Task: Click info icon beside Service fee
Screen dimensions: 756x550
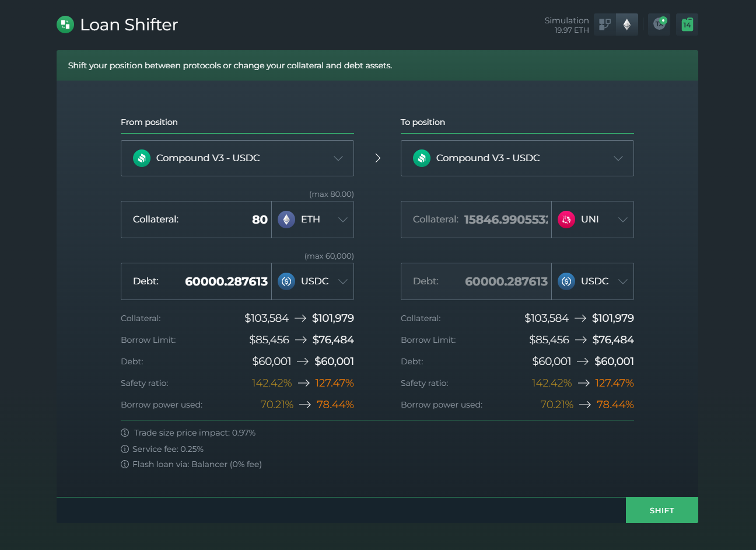Action: click(x=125, y=449)
